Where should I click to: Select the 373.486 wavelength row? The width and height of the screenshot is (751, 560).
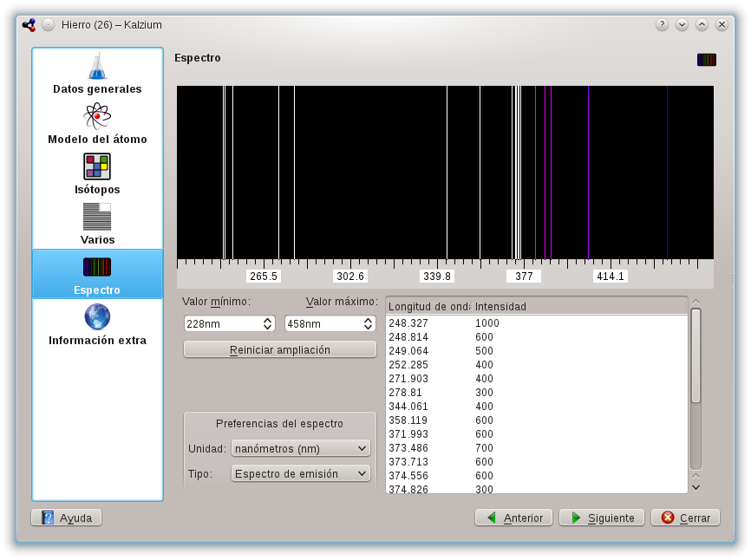pyautogui.click(x=537, y=448)
